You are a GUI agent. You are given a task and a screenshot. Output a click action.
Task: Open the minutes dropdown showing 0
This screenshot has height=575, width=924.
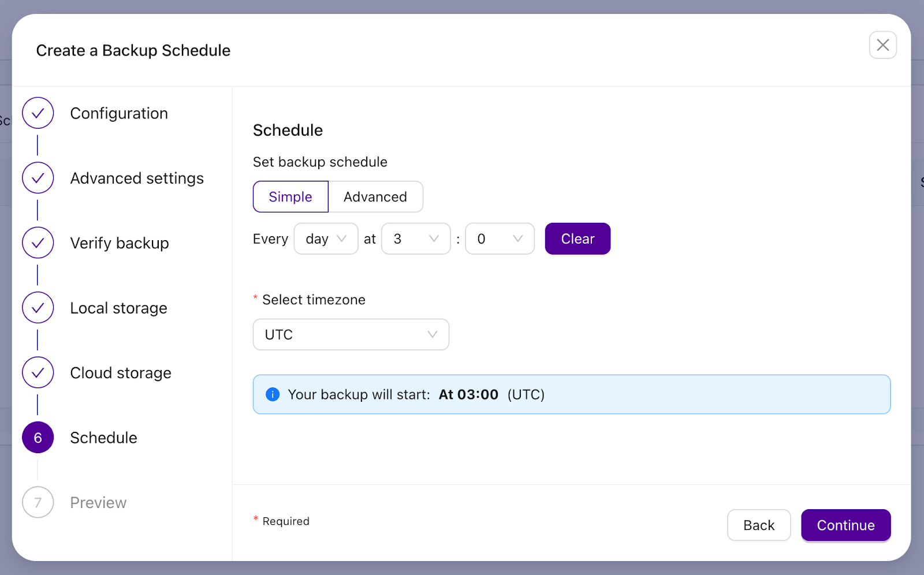tap(500, 238)
